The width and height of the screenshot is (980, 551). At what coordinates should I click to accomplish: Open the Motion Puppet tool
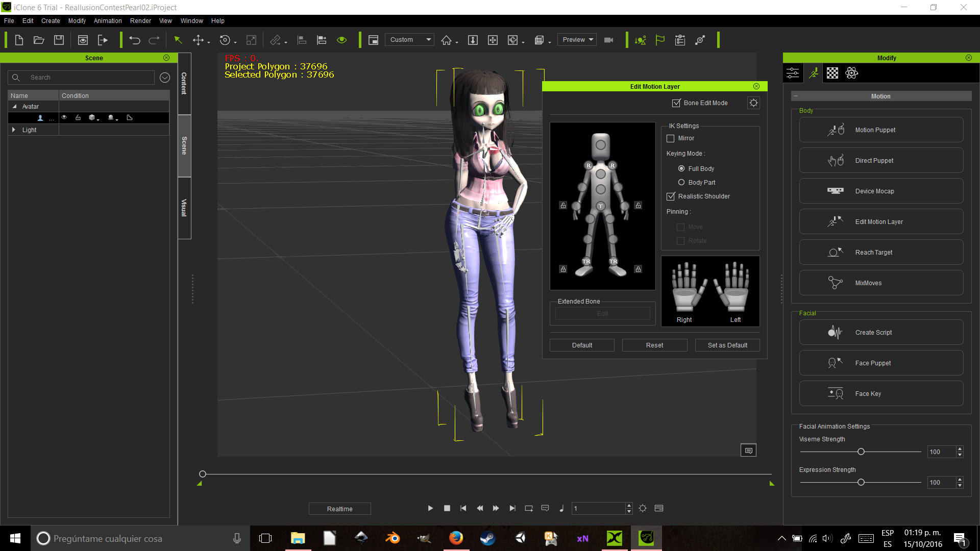881,130
